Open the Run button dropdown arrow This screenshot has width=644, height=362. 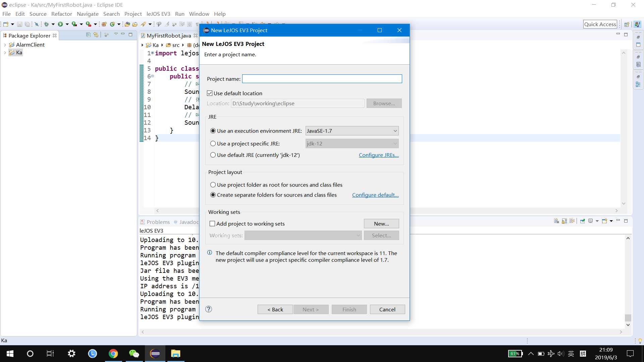pos(67,24)
